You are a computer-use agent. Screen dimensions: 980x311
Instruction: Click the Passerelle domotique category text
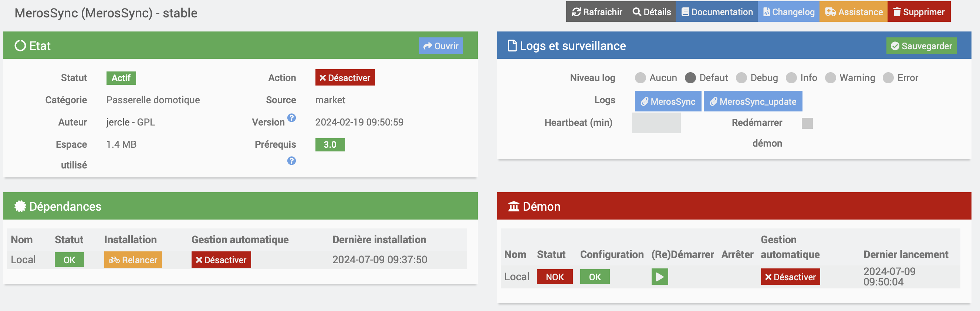pyautogui.click(x=153, y=100)
